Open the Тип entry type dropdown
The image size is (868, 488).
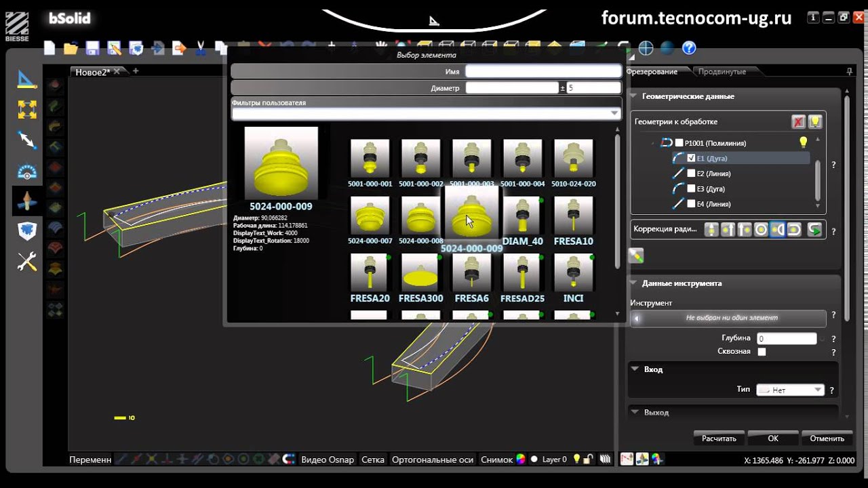point(790,390)
